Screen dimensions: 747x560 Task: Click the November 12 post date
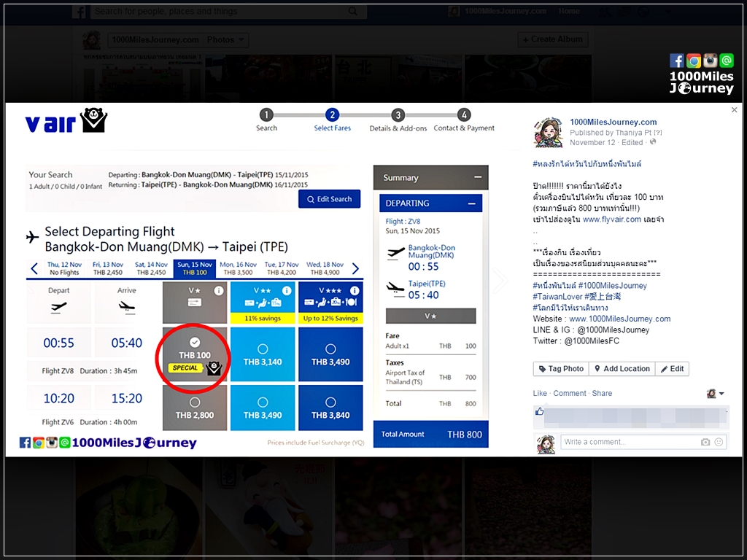(592, 142)
